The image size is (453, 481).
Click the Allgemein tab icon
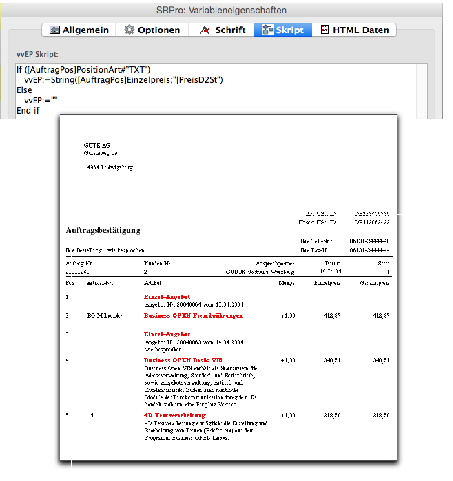click(x=55, y=30)
